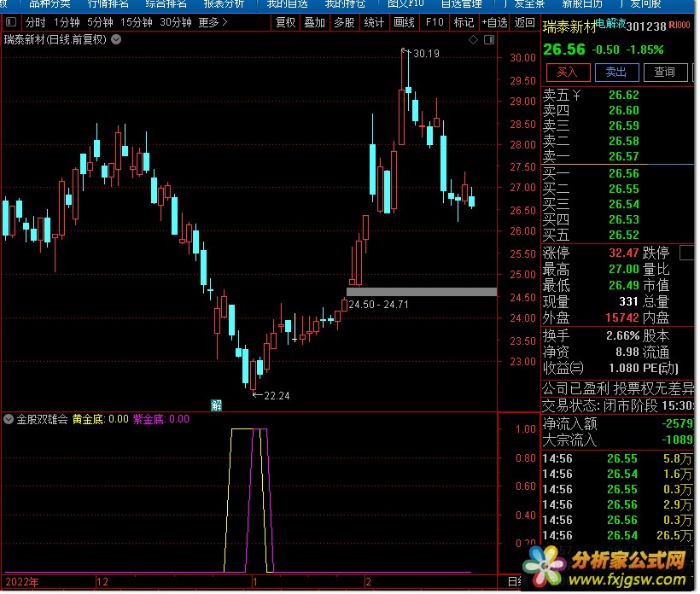Click the 2022年 date axis label
700x594 pixels.
tap(22, 584)
